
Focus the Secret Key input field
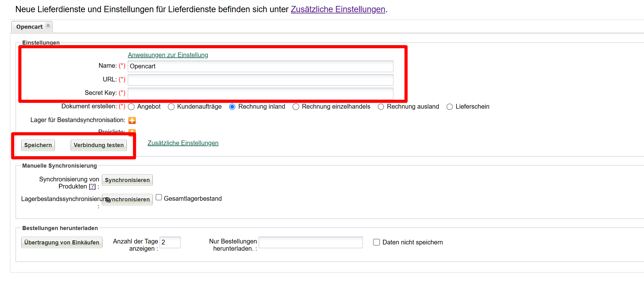(261, 93)
